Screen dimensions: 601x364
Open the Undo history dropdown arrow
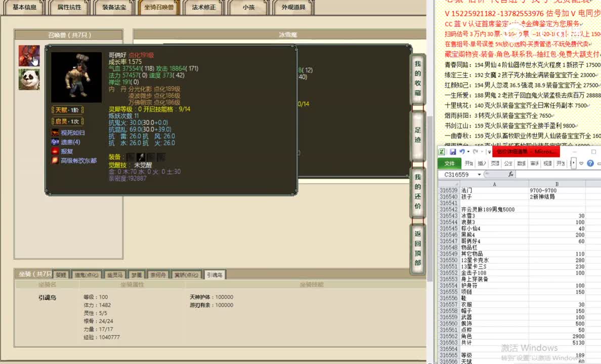[x=468, y=152]
